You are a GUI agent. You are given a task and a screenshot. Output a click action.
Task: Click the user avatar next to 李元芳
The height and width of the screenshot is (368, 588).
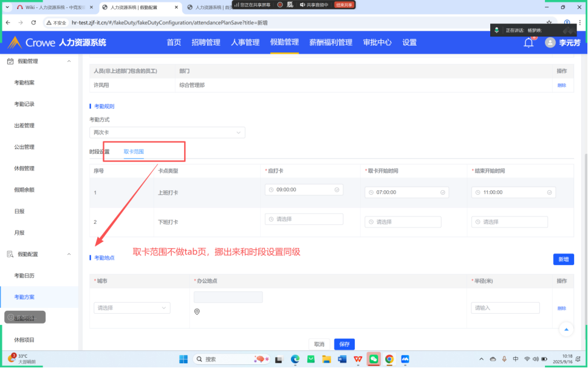coord(550,43)
